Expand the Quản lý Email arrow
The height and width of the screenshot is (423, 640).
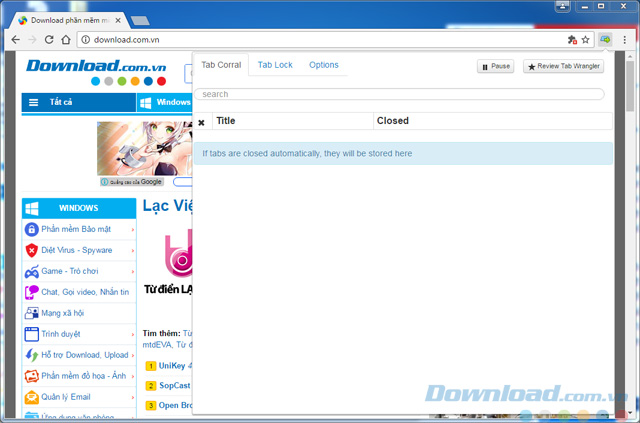[x=133, y=397]
